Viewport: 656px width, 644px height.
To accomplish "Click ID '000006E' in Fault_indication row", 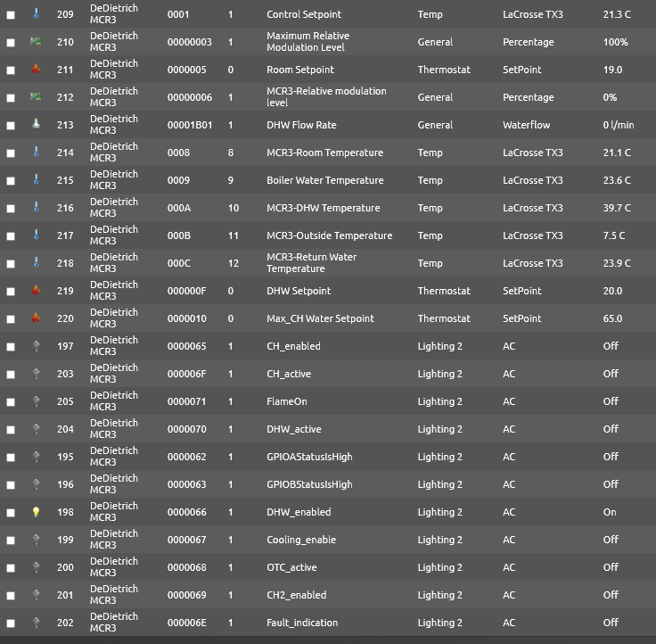I will [186, 623].
